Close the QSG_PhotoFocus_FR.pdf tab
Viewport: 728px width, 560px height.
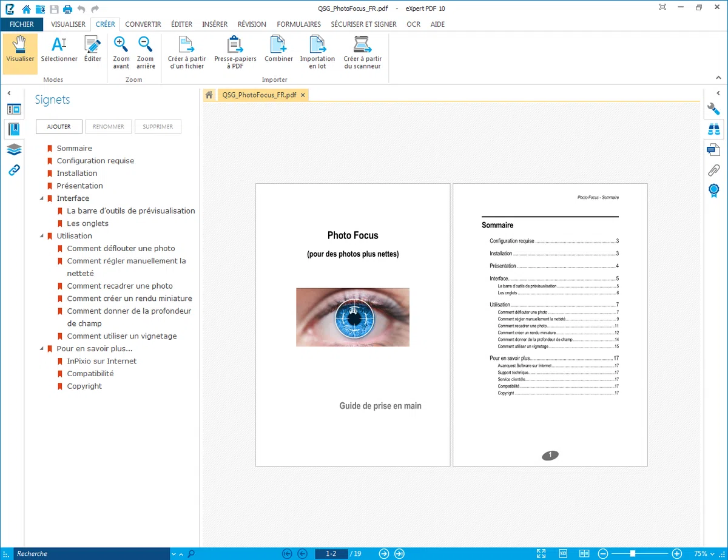303,95
